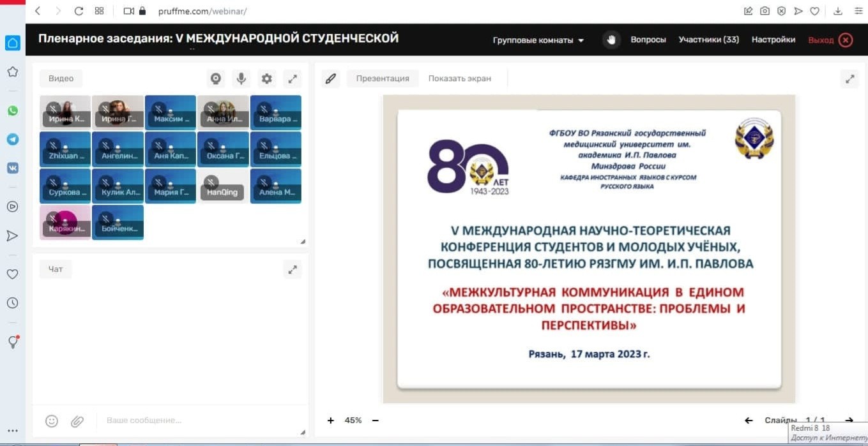
Task: Open webinar settings via gear icon
Action: point(267,78)
